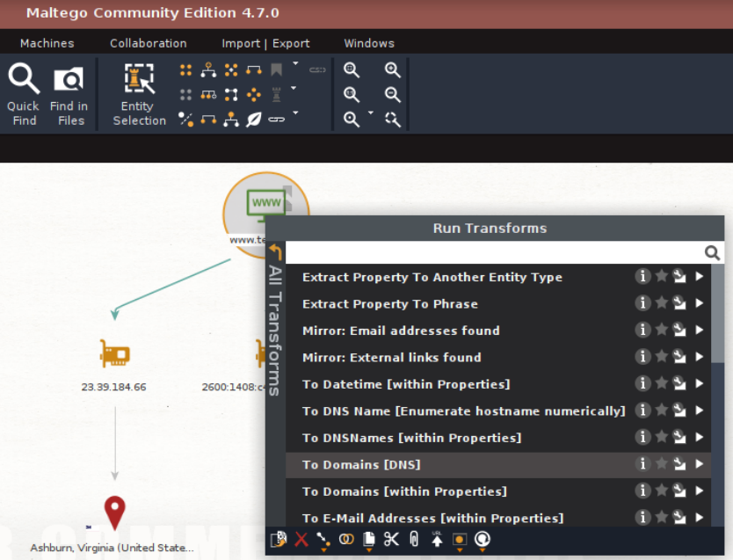Select To Domains [DNS] transform entry
733x560 pixels.
498,465
